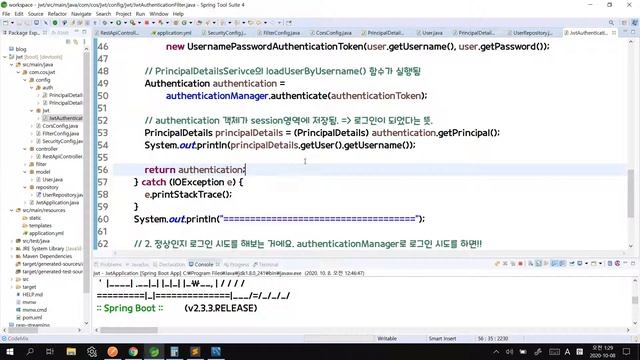Open Calculator from the taskbar

[174, 351]
